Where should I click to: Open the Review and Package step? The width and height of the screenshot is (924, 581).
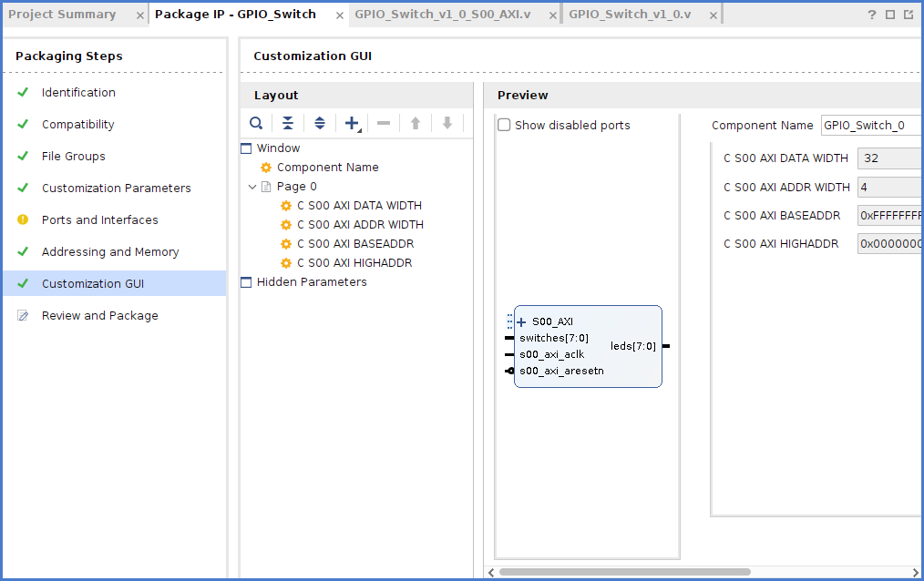[x=99, y=315]
